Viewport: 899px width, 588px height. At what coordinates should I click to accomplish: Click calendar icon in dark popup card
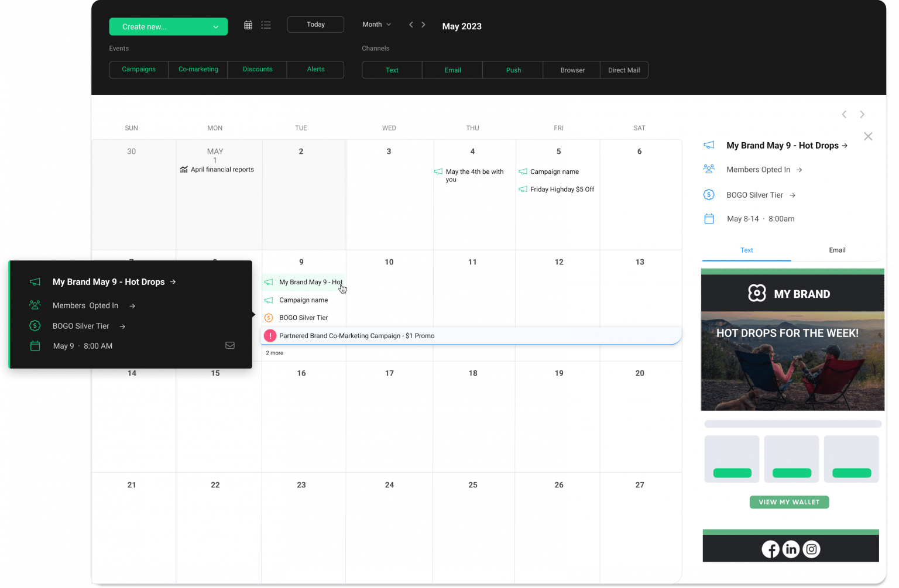35,346
